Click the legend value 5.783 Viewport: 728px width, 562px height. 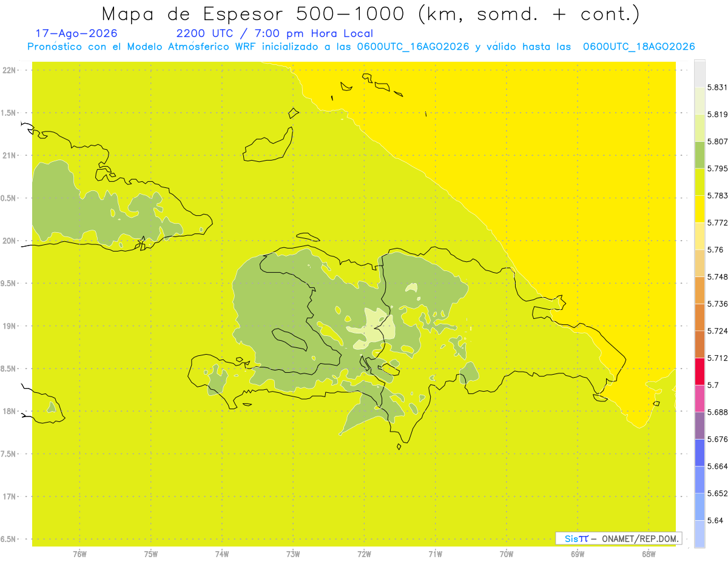[x=717, y=196]
